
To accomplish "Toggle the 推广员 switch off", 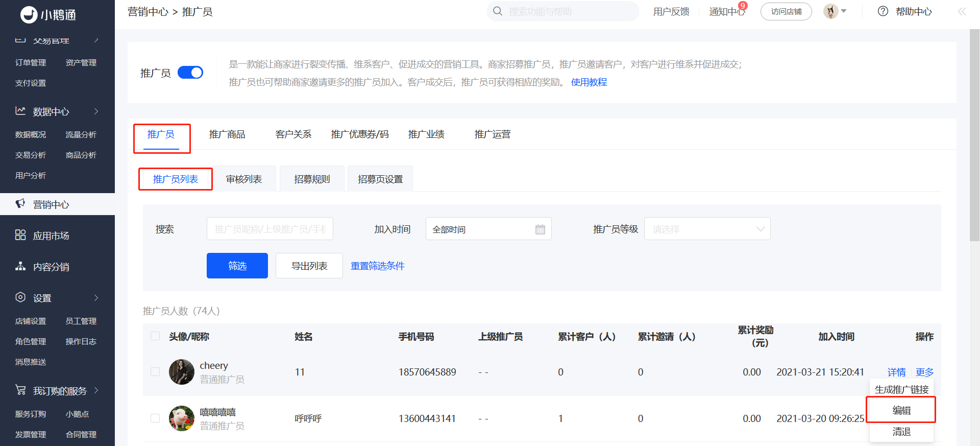I will [x=190, y=73].
